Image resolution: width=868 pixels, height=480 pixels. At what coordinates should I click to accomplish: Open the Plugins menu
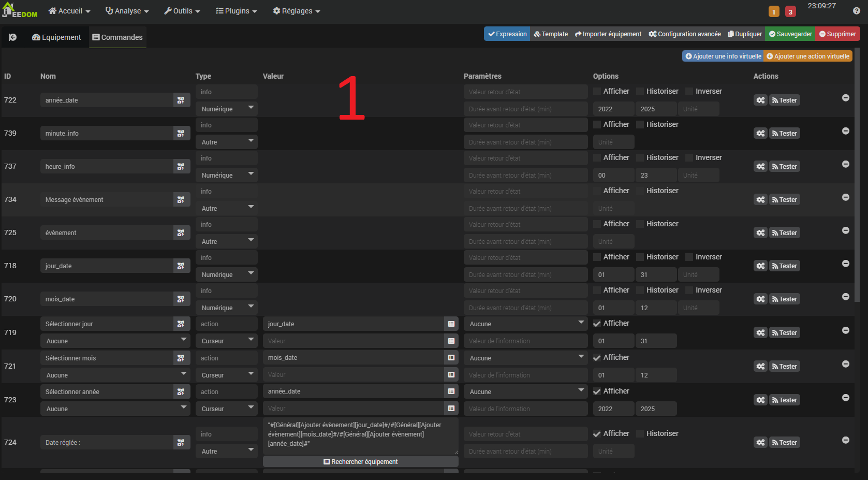[x=237, y=11]
